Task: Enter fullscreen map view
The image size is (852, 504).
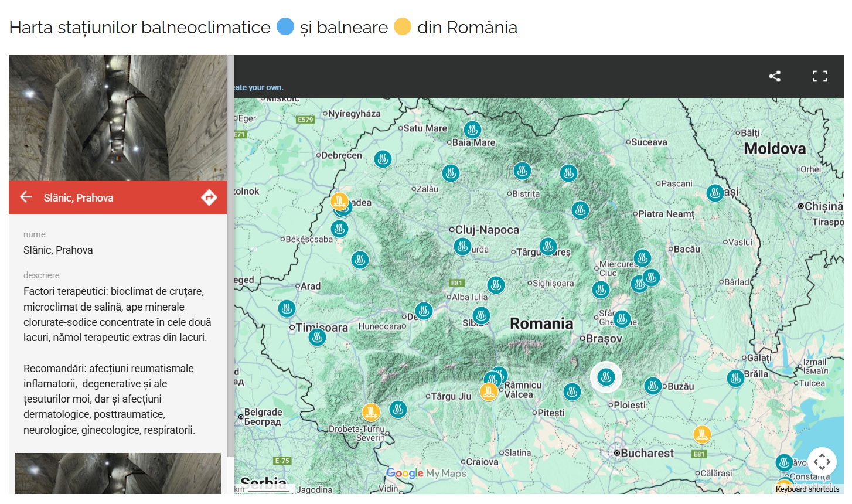Action: (820, 76)
